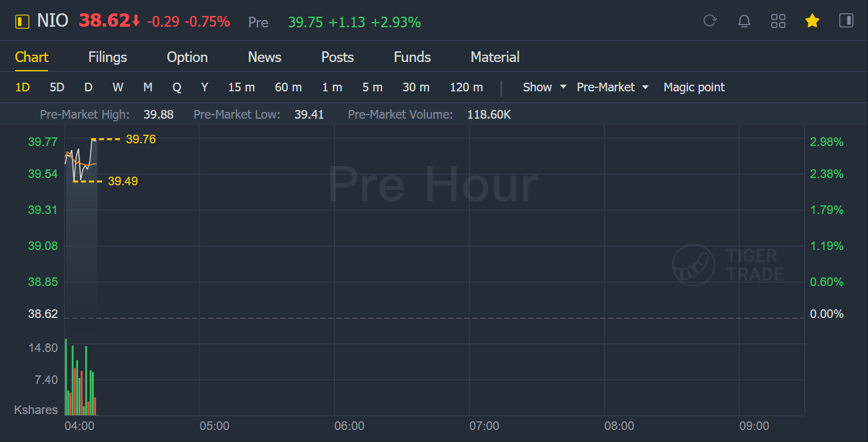The width and height of the screenshot is (868, 442).
Task: Select the 60 m interval
Action: coord(288,87)
